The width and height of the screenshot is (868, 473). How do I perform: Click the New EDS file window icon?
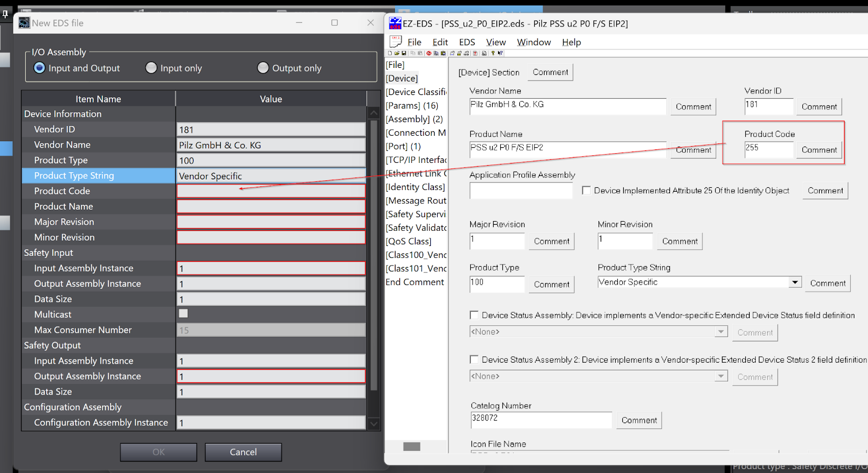coord(24,23)
